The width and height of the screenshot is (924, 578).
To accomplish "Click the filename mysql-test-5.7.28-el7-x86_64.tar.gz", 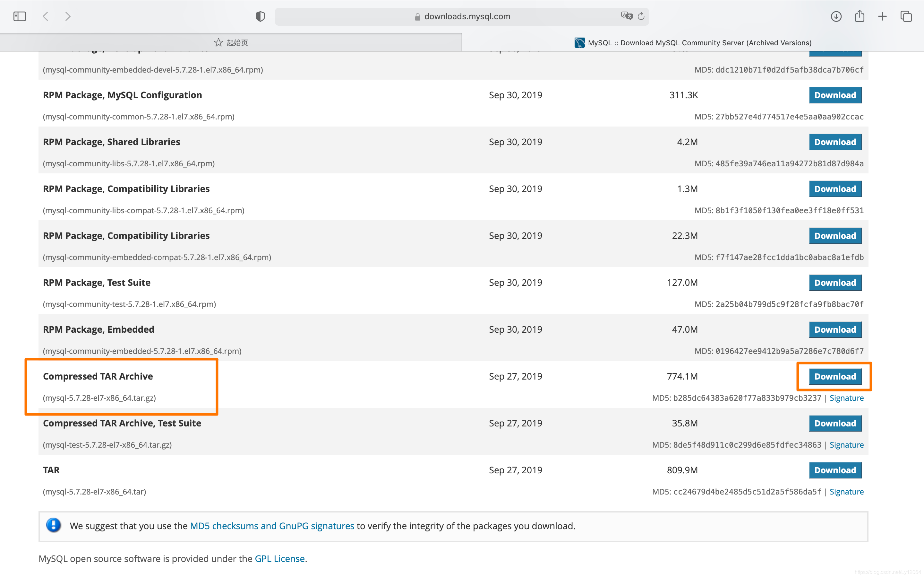I will (x=107, y=445).
